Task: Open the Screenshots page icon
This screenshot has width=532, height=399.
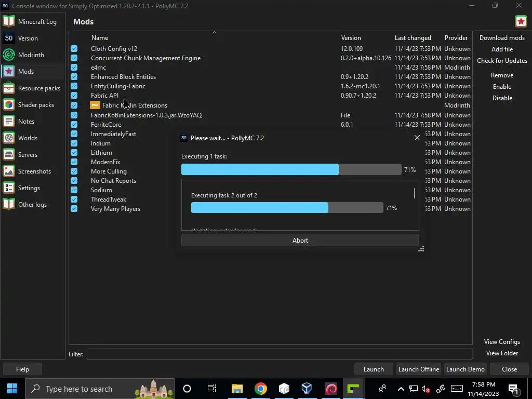Action: [9, 171]
